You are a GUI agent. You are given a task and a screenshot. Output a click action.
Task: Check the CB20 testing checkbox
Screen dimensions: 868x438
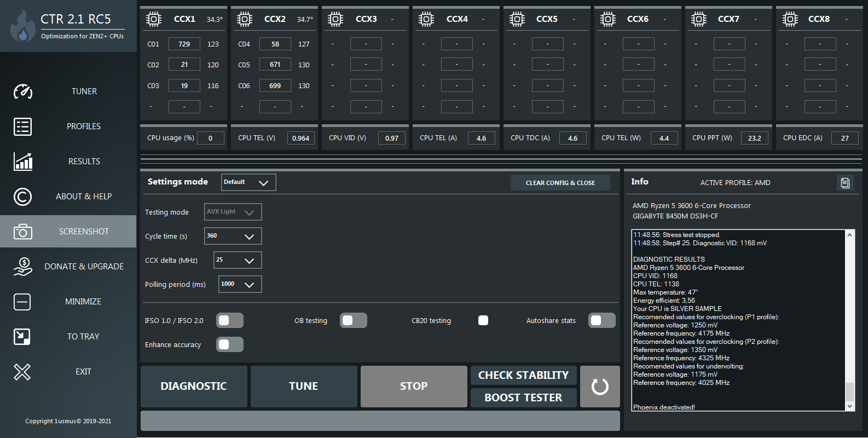click(483, 321)
